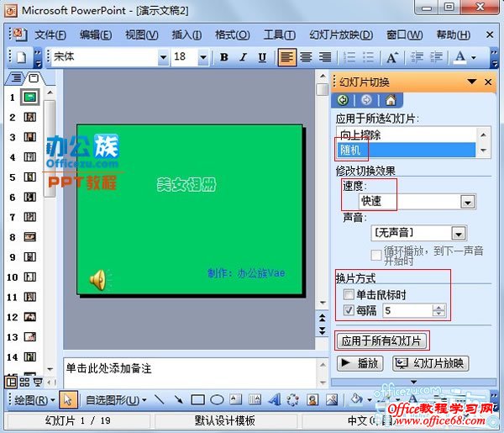The height and width of the screenshot is (433, 504).
Task: Click the sound speaker icon on slide
Action: pyautogui.click(x=99, y=279)
